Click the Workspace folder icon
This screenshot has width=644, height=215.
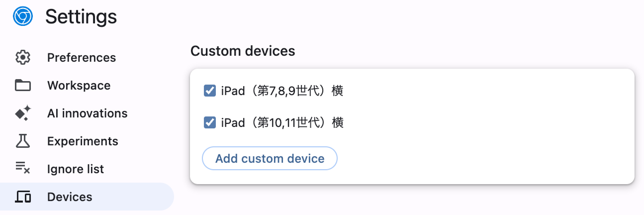[23, 85]
